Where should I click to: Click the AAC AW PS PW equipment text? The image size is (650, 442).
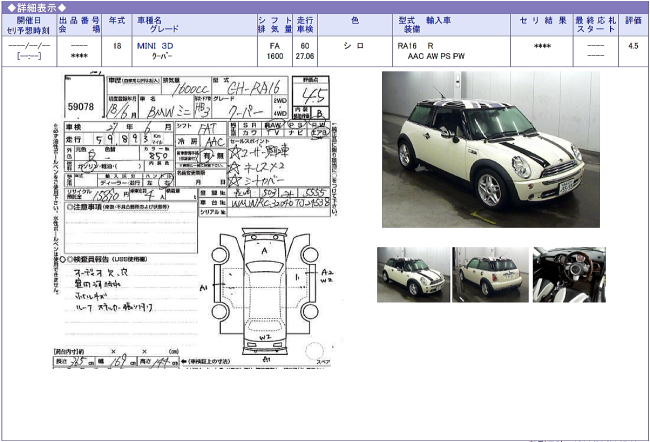pyautogui.click(x=436, y=56)
